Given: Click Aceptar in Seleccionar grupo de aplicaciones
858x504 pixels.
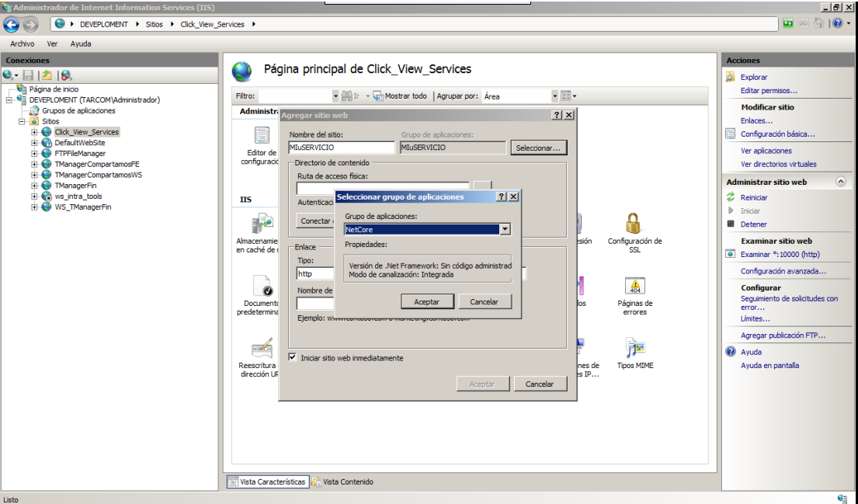Looking at the screenshot, I should (427, 301).
